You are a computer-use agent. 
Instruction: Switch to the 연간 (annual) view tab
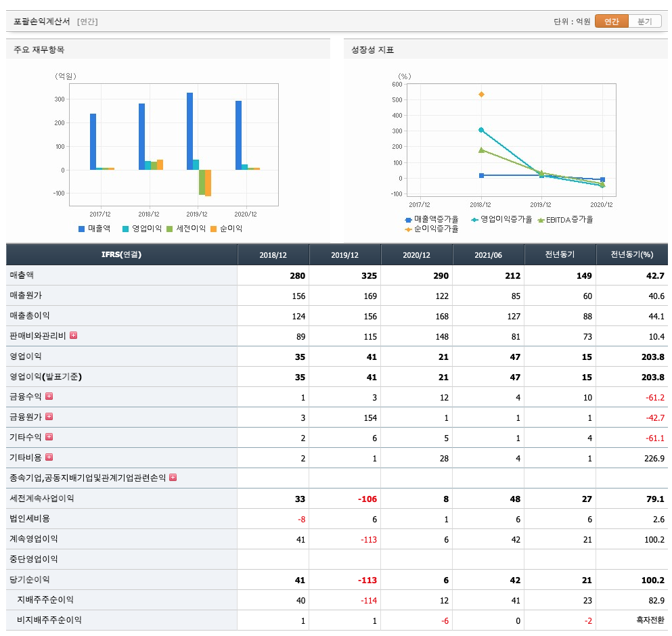click(612, 22)
